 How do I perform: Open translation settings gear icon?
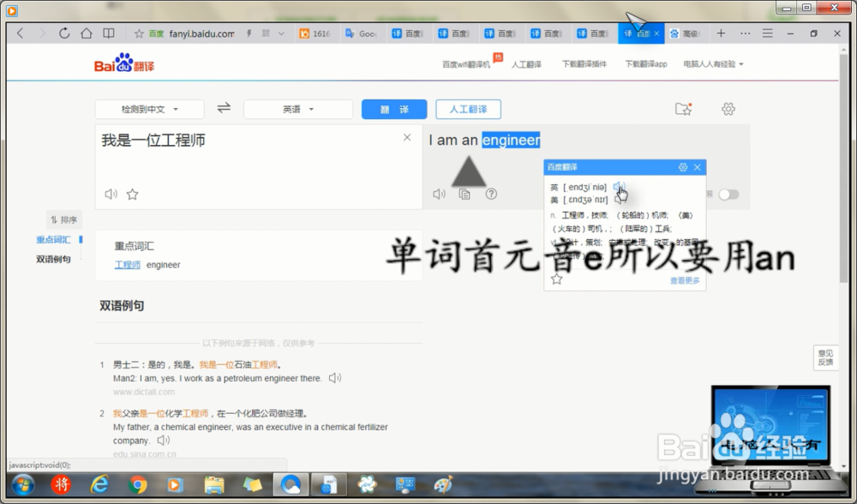728,109
